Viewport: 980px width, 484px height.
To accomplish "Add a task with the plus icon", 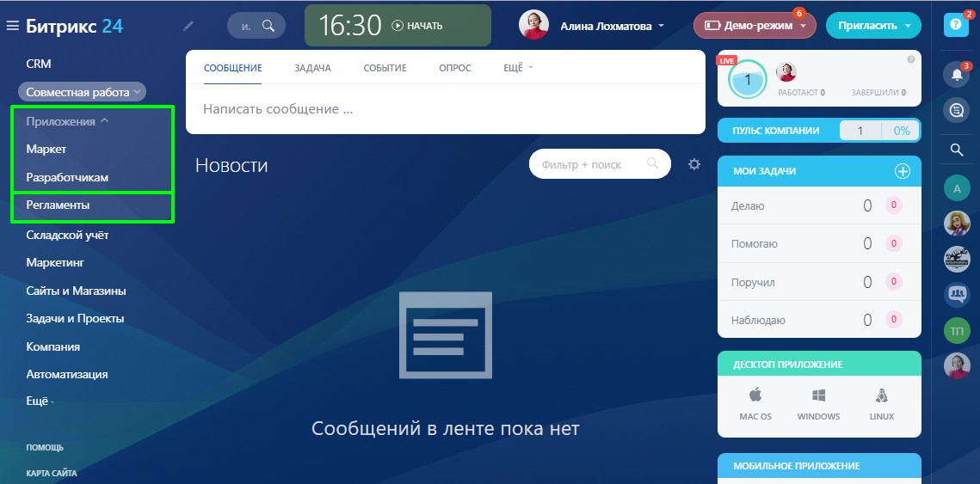I will pyautogui.click(x=903, y=171).
